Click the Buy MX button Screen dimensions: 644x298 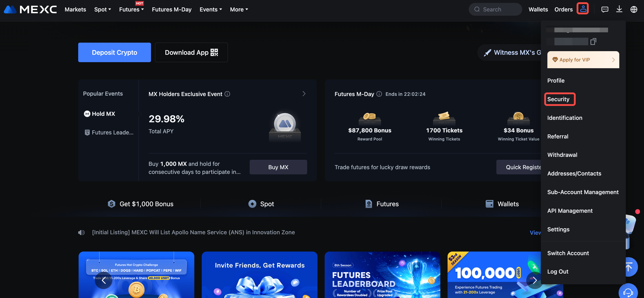coord(278,167)
